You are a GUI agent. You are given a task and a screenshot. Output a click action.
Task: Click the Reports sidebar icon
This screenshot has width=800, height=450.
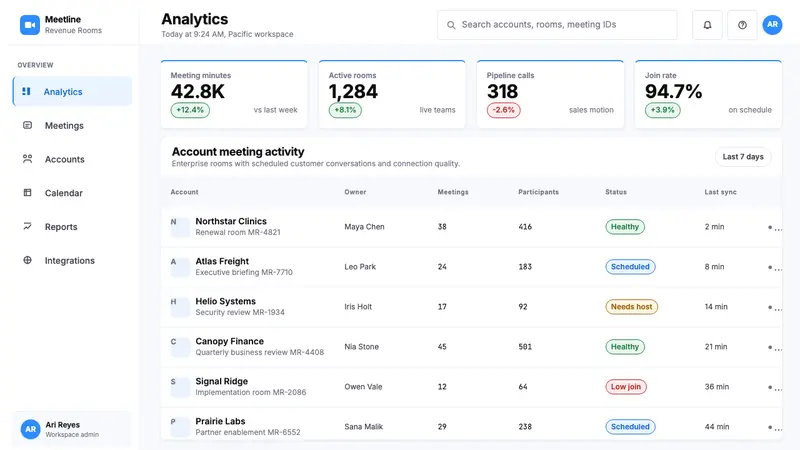coord(28,226)
